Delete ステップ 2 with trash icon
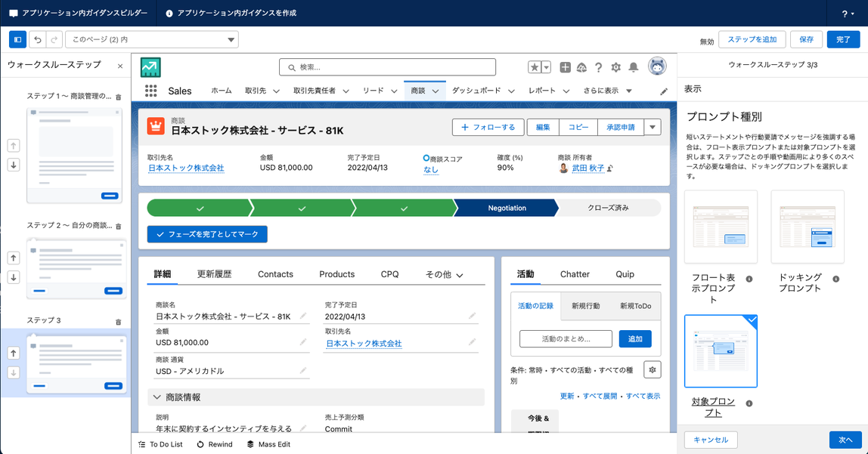The height and width of the screenshot is (454, 868). (118, 226)
